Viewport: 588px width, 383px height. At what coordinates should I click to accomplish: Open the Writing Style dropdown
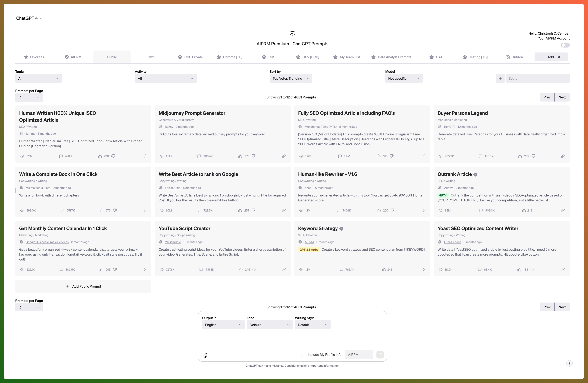[312, 325]
